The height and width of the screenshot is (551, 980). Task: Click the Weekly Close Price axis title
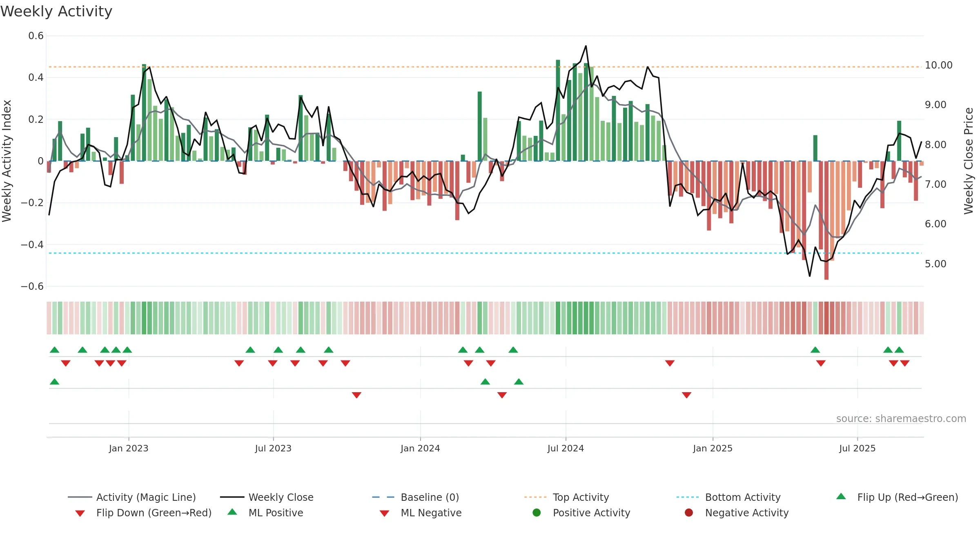pos(969,161)
